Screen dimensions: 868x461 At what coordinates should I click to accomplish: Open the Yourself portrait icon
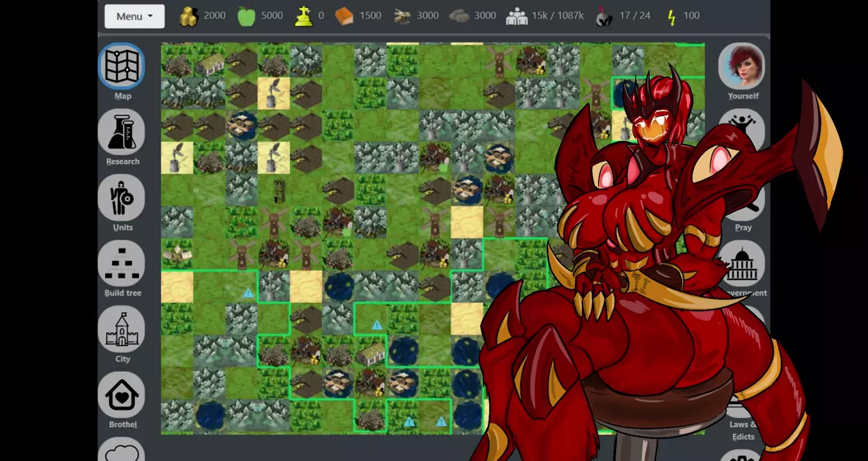pyautogui.click(x=741, y=66)
